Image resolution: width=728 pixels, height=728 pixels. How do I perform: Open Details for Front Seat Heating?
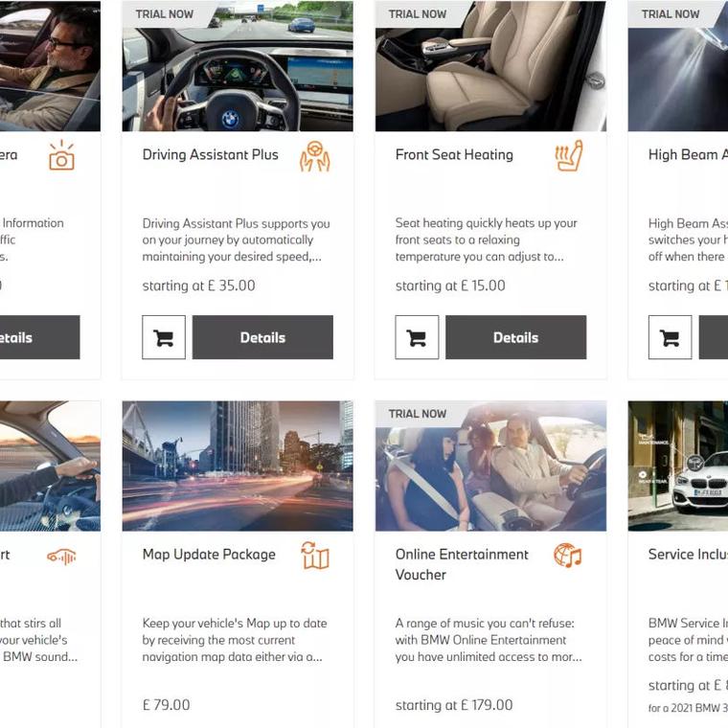click(x=515, y=337)
